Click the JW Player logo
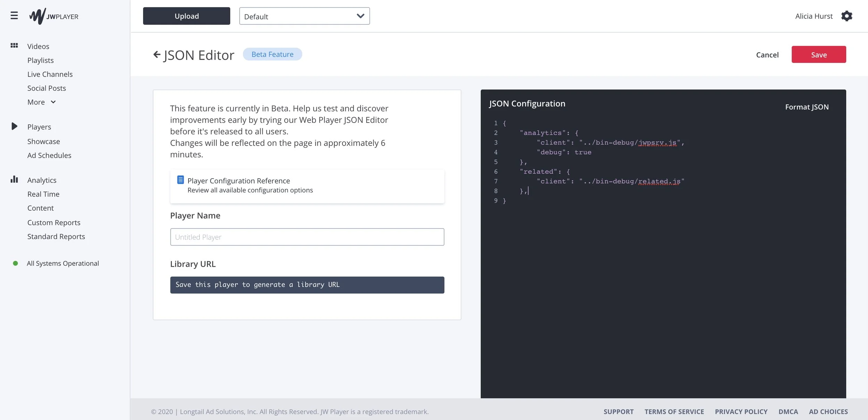Image resolution: width=868 pixels, height=420 pixels. click(54, 16)
